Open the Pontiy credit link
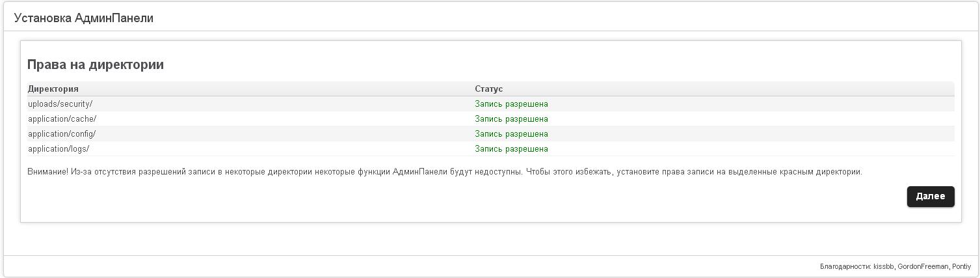The width and height of the screenshot is (980, 278). pos(961,266)
